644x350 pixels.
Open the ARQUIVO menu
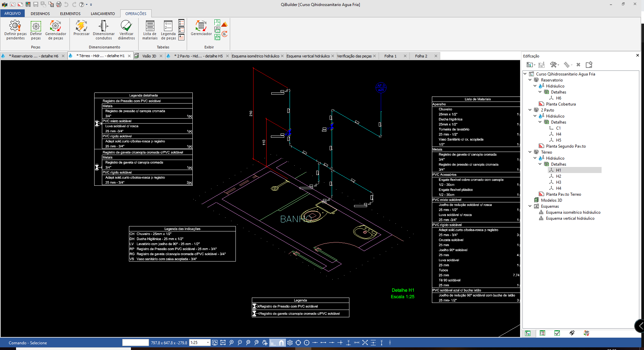click(12, 13)
